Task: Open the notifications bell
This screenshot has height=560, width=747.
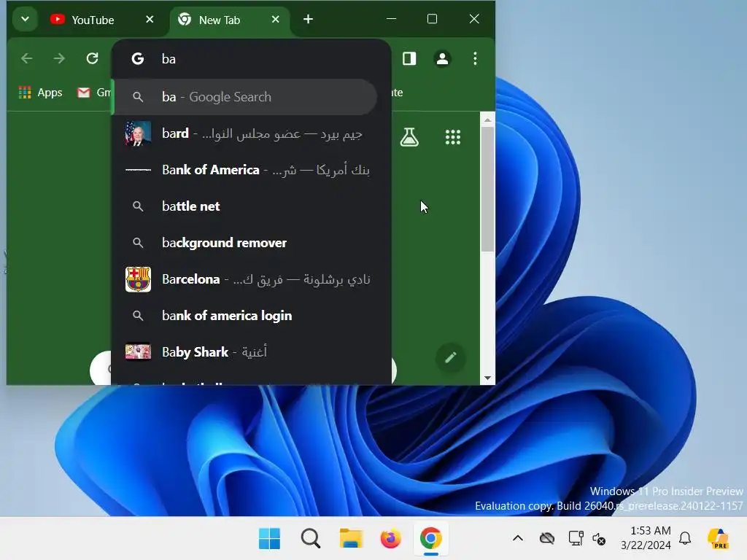Action: 685,539
